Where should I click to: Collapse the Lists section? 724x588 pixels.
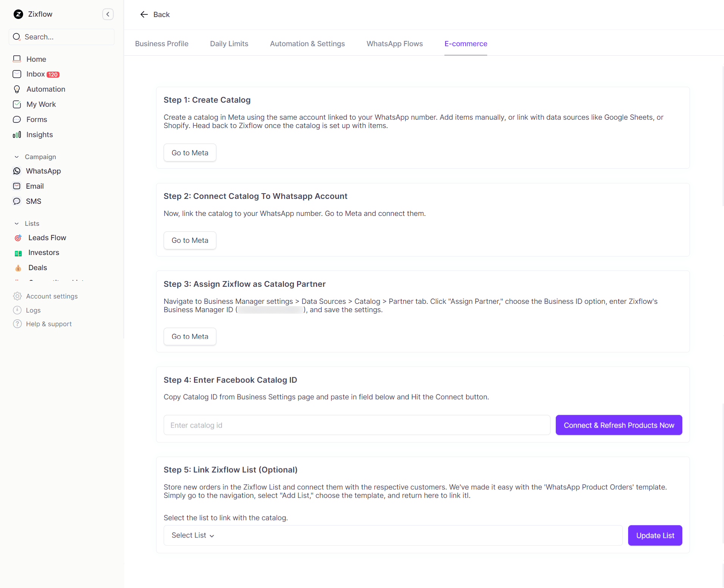tap(17, 224)
